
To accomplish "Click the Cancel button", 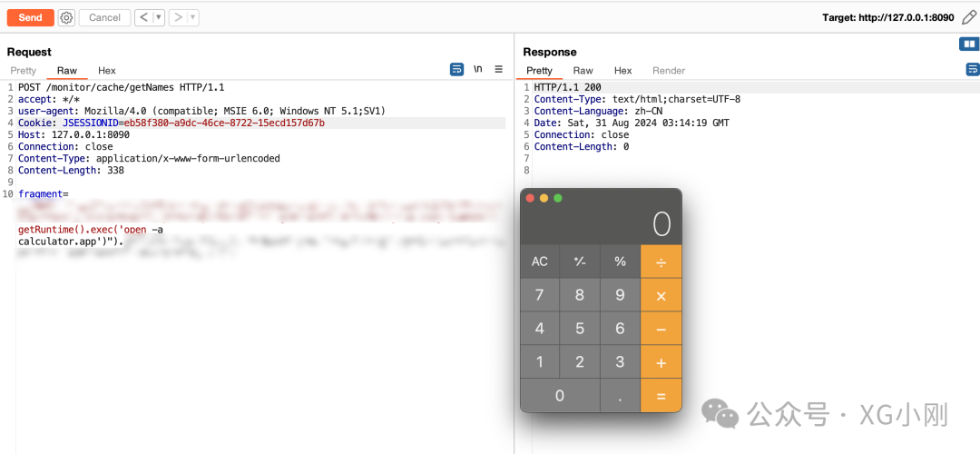I will (x=104, y=17).
